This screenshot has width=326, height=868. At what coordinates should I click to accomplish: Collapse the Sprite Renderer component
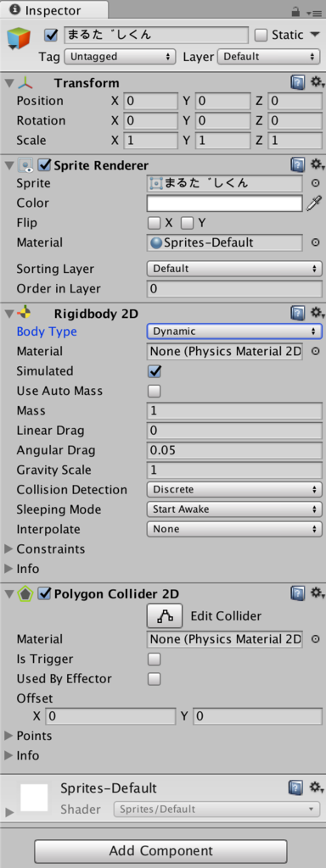tap(8, 165)
